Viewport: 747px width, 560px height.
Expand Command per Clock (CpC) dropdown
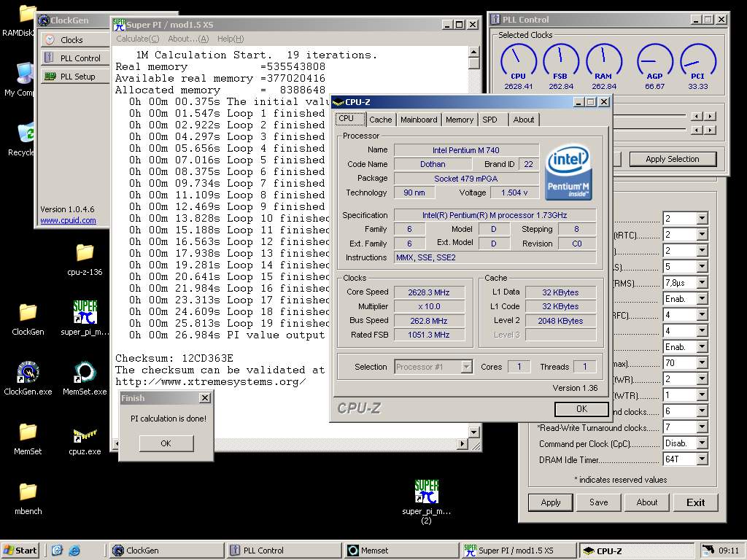coord(702,443)
